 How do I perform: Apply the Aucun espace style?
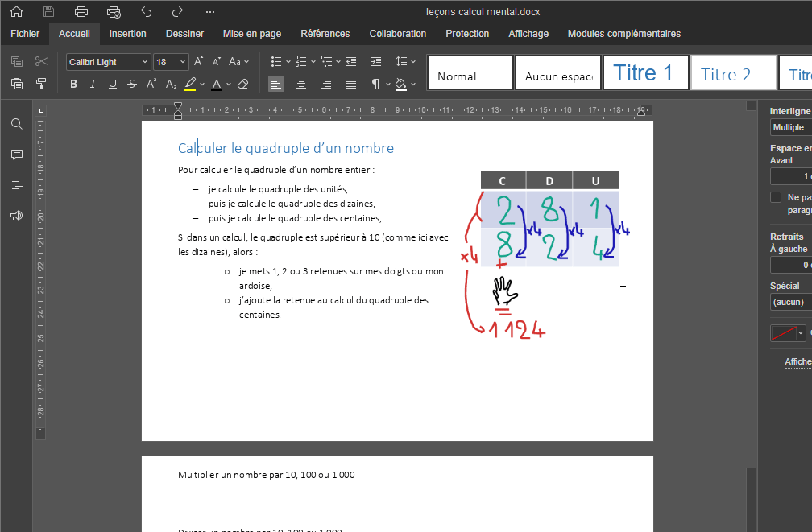(558, 73)
